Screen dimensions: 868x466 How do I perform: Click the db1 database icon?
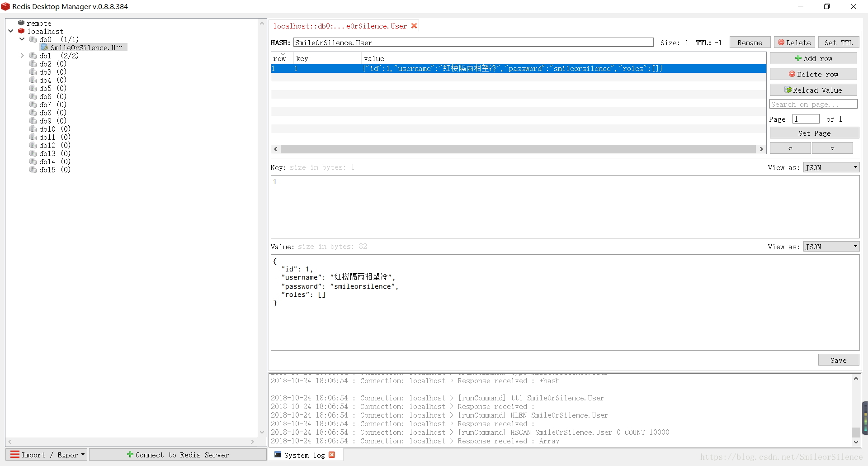(33, 56)
